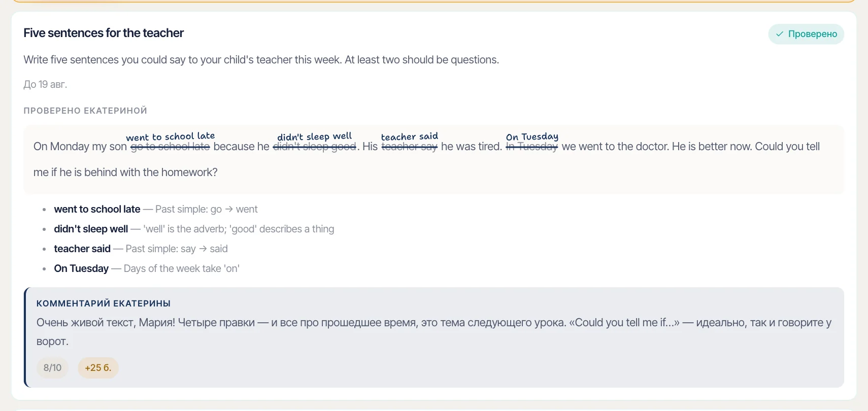Click the crossed-out phrase teacher say

(410, 147)
